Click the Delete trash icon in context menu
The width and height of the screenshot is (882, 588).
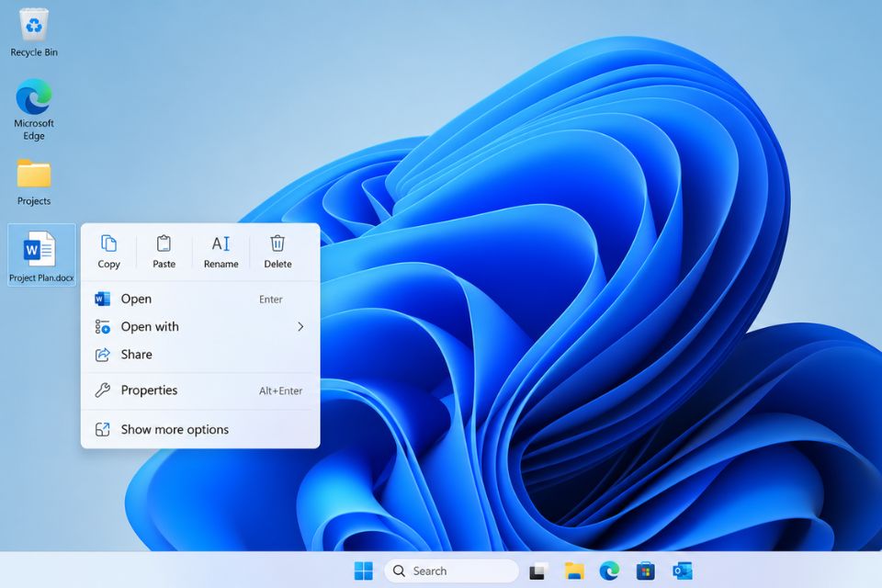(x=277, y=252)
